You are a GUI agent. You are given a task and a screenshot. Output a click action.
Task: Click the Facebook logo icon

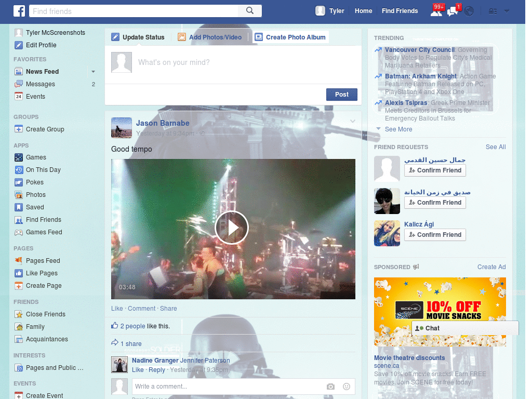tap(19, 11)
